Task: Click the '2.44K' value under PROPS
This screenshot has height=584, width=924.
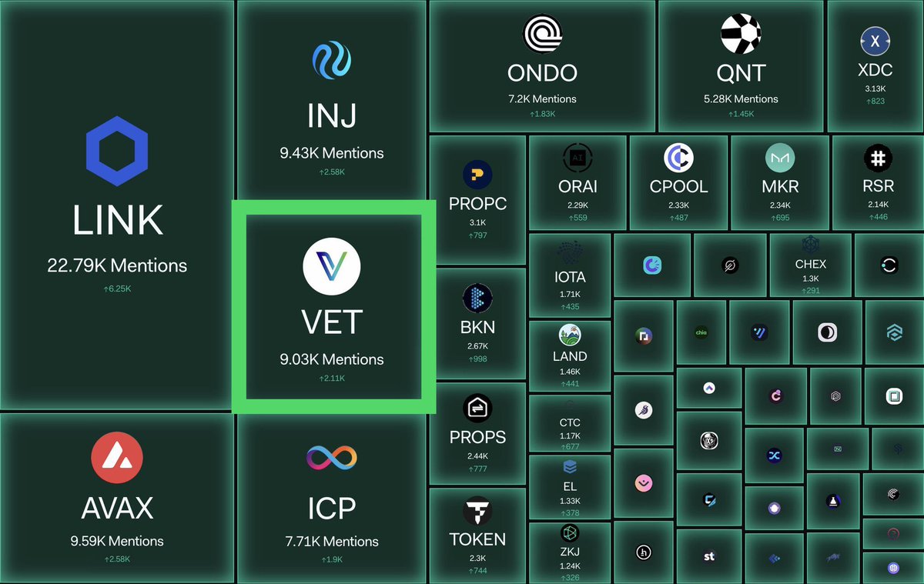Action: point(477,456)
